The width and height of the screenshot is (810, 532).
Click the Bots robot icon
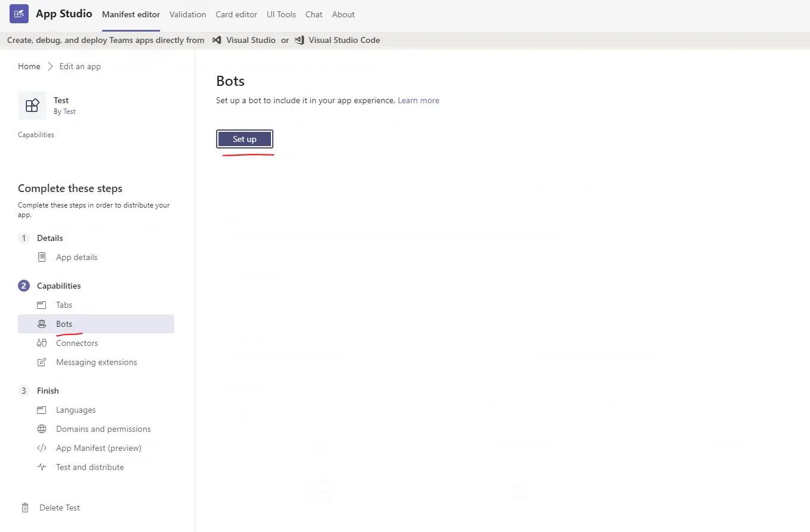[x=42, y=324]
